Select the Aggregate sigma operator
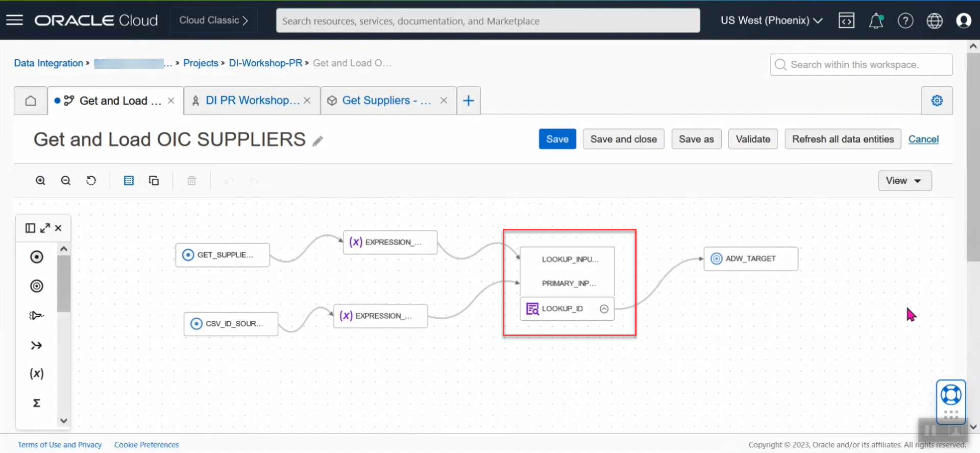Viewport: 980px width, 453px height. click(x=37, y=403)
